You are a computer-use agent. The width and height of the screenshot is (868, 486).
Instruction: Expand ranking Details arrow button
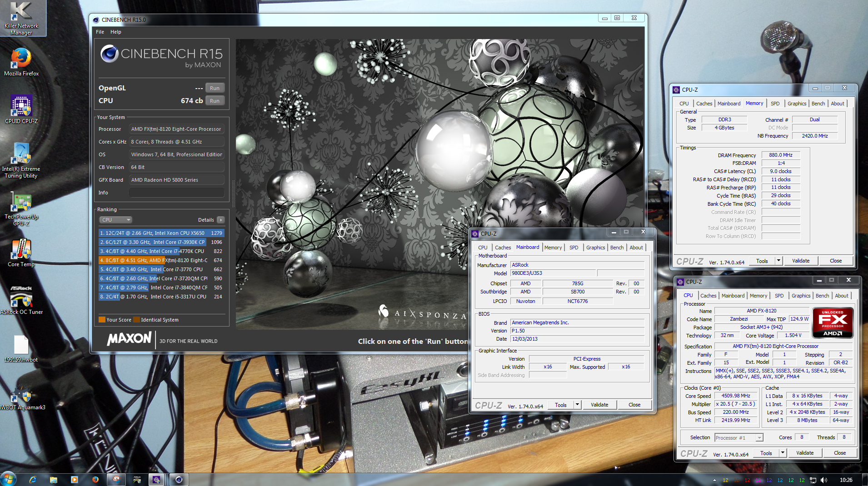tap(221, 220)
